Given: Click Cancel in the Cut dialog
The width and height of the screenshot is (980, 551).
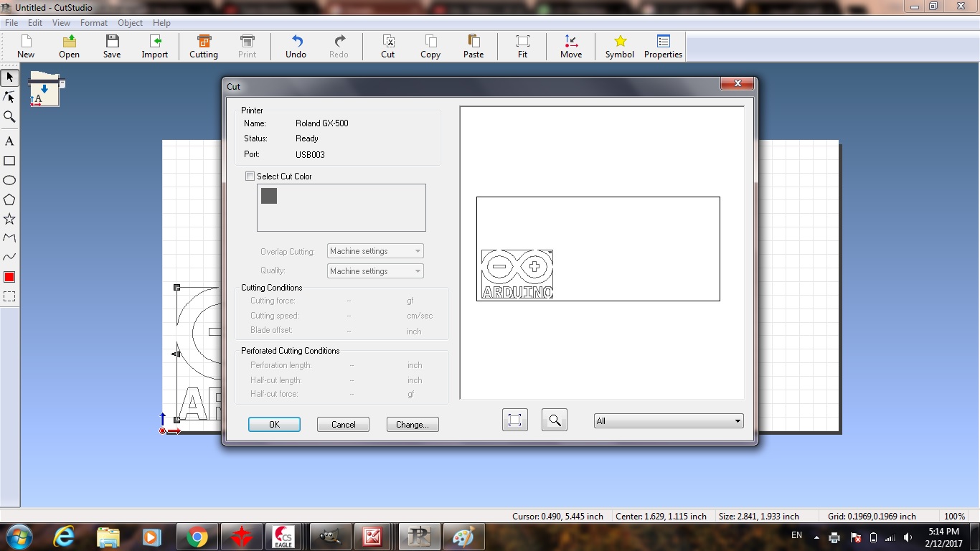Looking at the screenshot, I should tap(343, 425).
